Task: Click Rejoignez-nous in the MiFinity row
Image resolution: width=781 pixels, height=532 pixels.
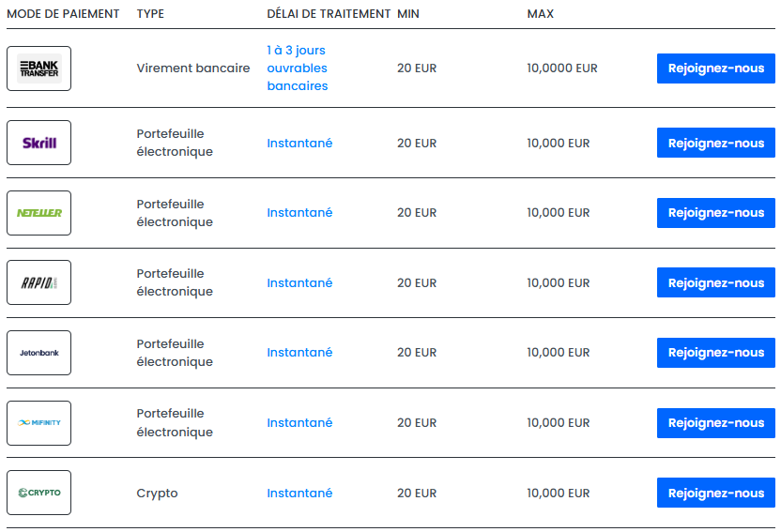Action: pyautogui.click(x=715, y=423)
